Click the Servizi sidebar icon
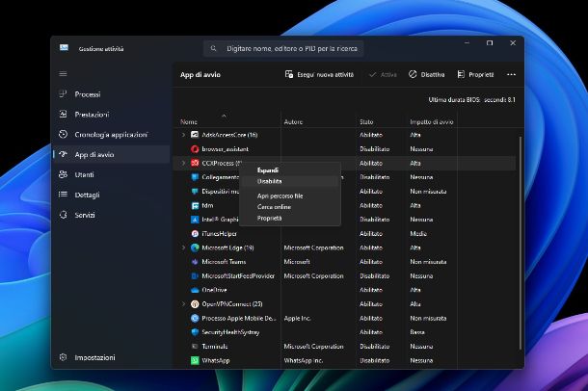The image size is (588, 391). coord(63,215)
